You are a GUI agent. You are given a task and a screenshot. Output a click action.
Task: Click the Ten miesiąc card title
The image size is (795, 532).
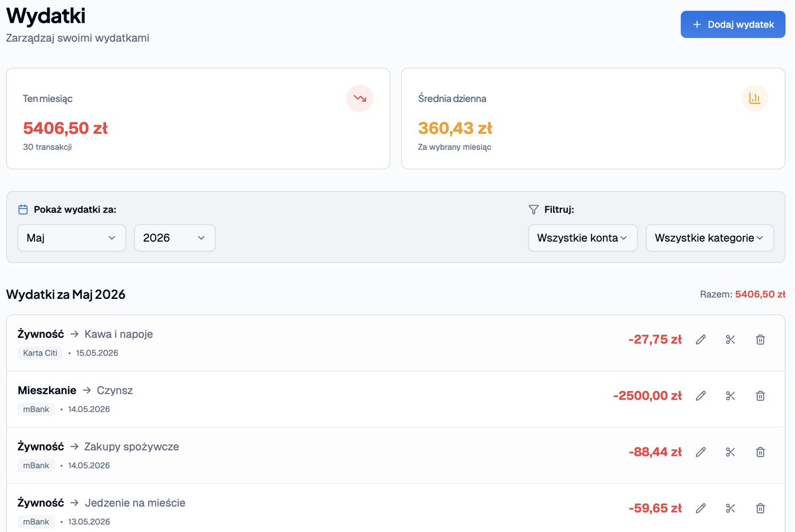48,99
